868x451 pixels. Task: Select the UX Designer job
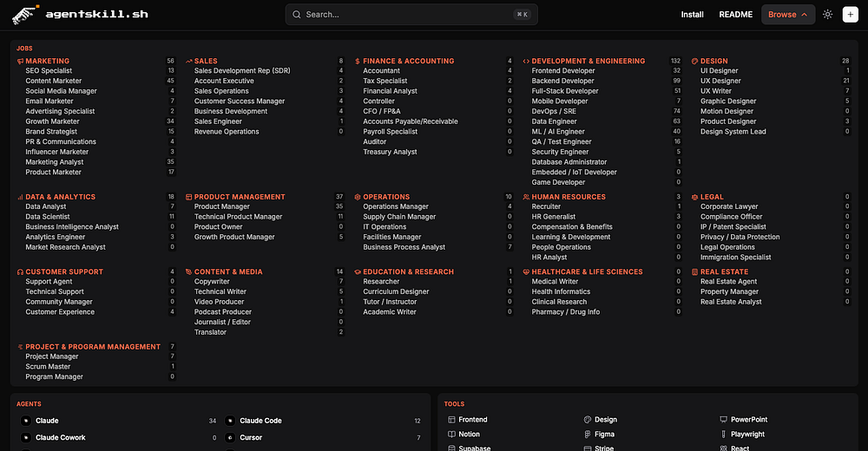[x=720, y=81]
